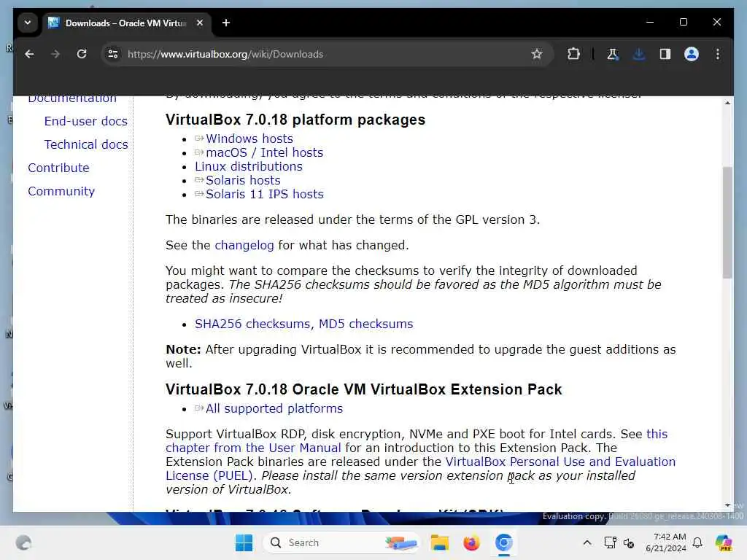Screen dimensions: 747x560
Task: Open network status tray icon
Action: [611, 542]
